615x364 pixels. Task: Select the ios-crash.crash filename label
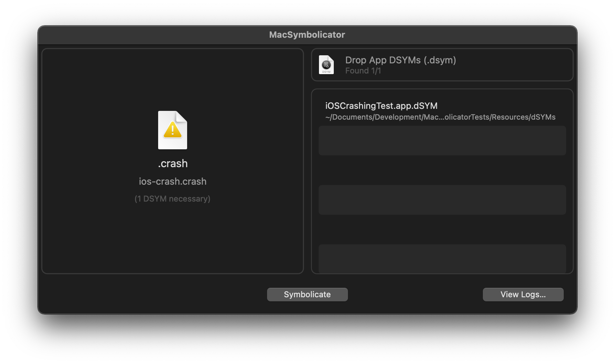pyautogui.click(x=173, y=181)
